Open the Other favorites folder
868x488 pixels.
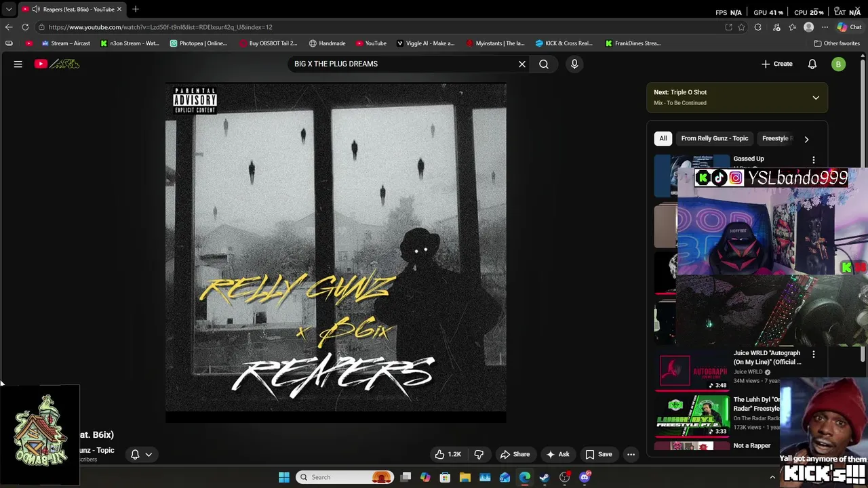[x=837, y=43]
